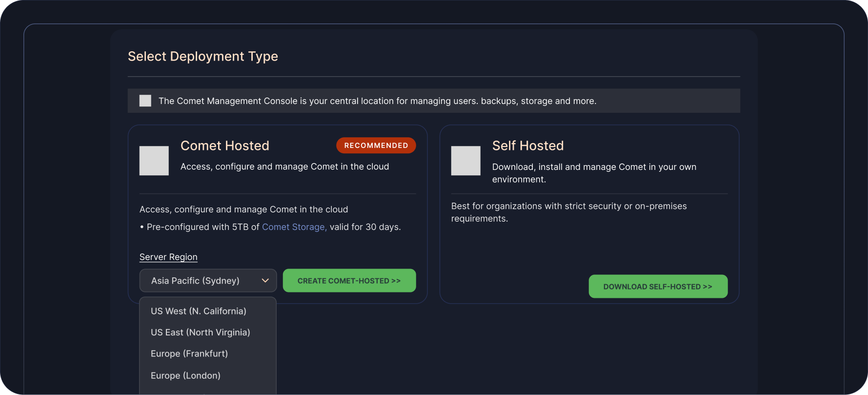Click the Select Deployment Type title
Screen dimensions: 868x395
pyautogui.click(x=203, y=56)
